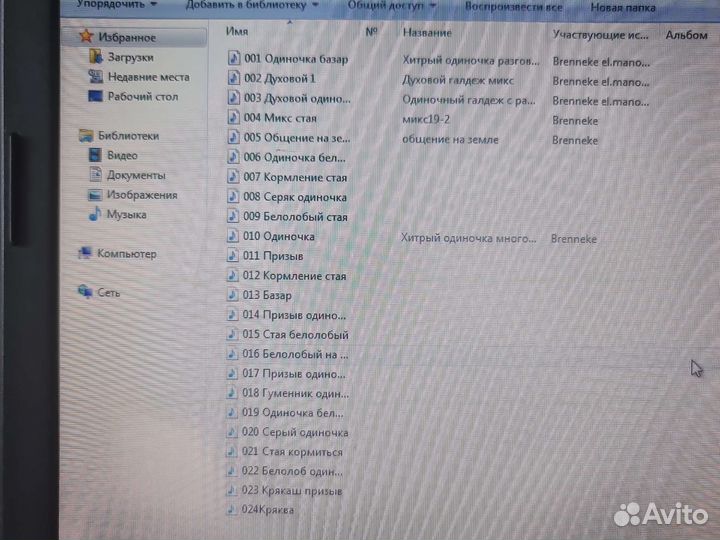Open the Документы library

135,175
